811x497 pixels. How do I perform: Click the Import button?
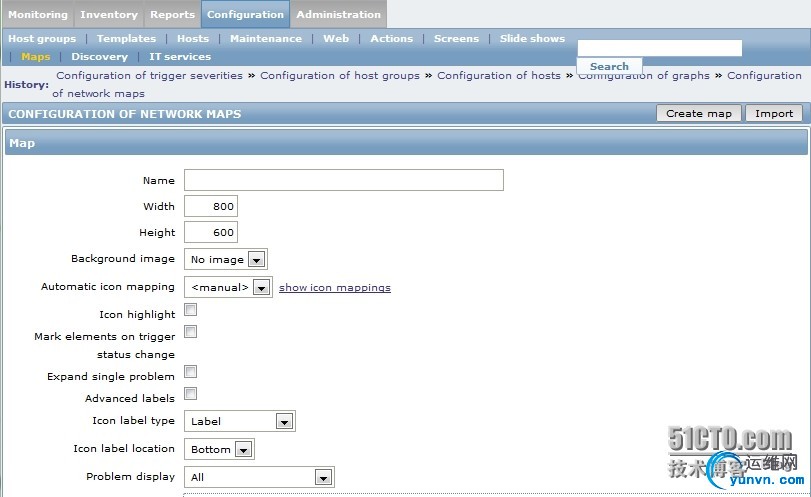point(774,113)
